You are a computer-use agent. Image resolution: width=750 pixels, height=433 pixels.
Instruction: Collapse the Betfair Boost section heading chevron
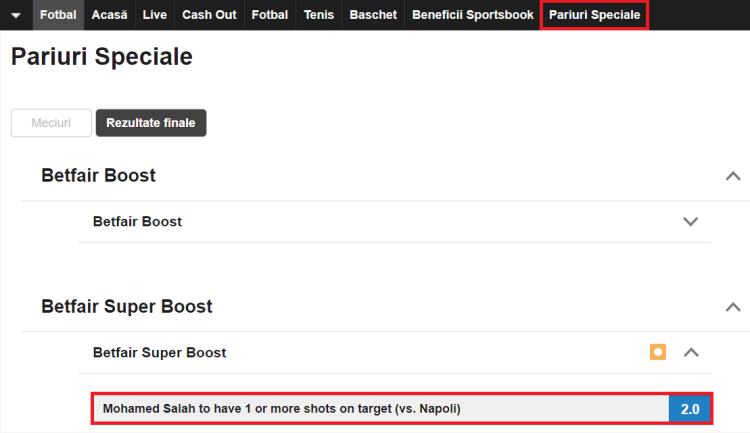(x=732, y=176)
